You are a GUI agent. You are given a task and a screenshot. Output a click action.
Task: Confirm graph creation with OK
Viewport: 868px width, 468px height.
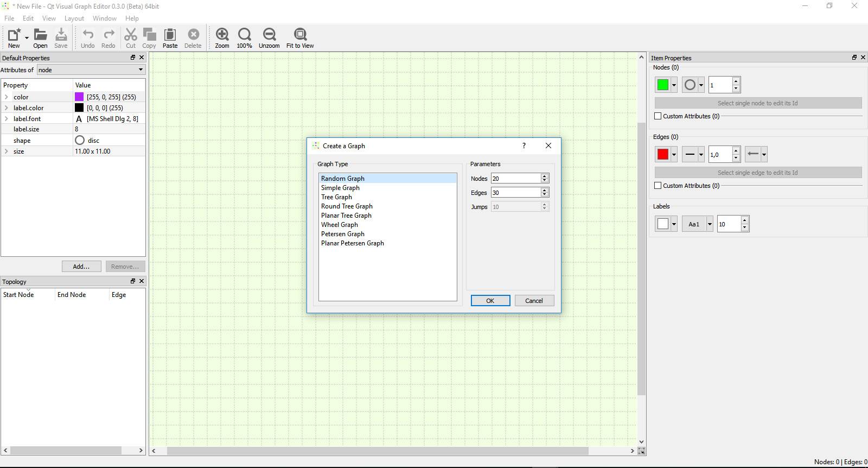pos(490,301)
